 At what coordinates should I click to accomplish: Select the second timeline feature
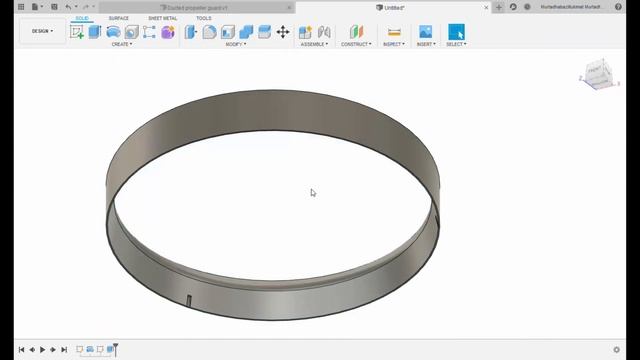pyautogui.click(x=90, y=349)
